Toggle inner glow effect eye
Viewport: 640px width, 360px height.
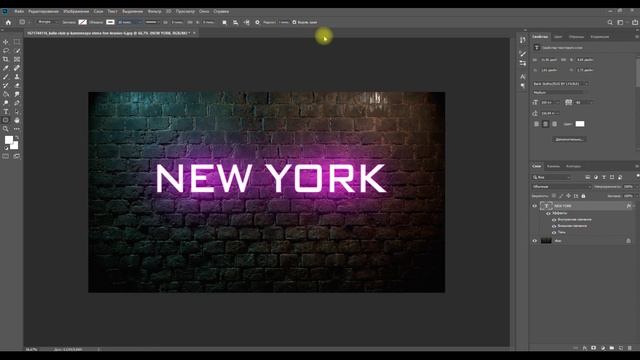(x=554, y=220)
